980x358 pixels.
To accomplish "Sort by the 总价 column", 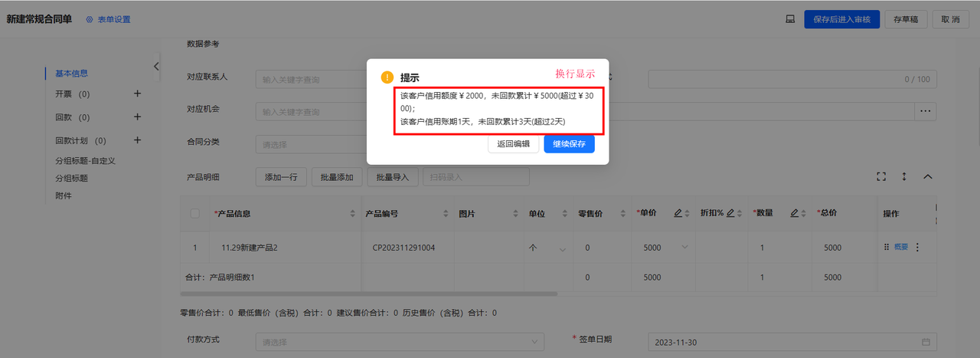I will pos(867,213).
